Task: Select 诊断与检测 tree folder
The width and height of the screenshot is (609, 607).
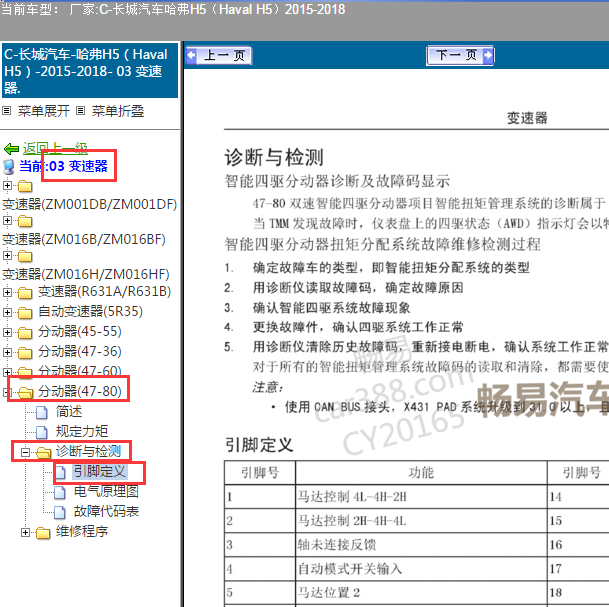Action: [89, 451]
